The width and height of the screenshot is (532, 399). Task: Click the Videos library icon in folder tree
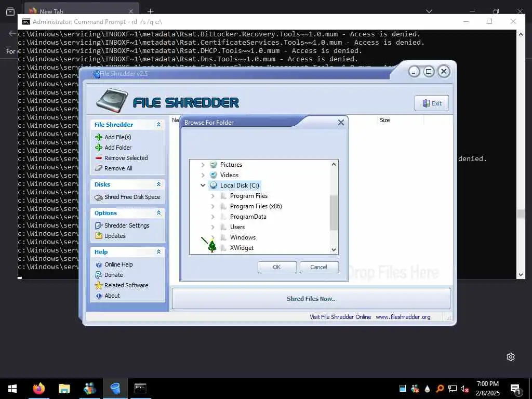point(214,175)
